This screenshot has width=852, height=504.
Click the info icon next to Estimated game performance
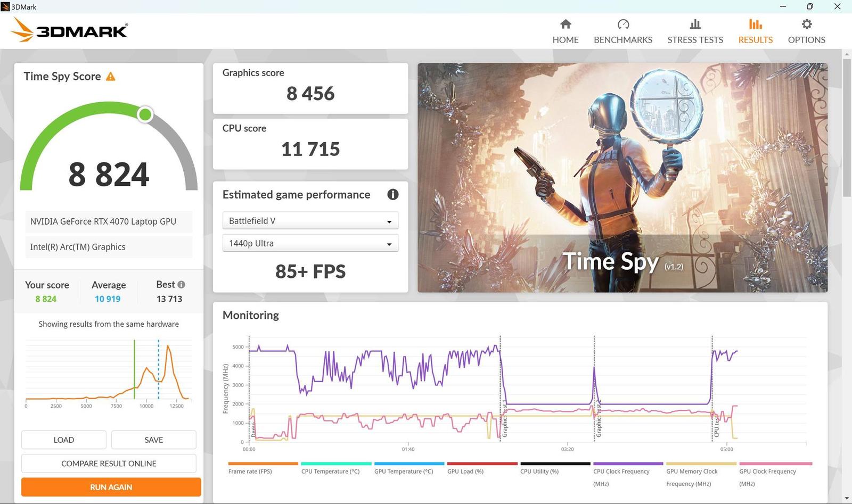(392, 195)
